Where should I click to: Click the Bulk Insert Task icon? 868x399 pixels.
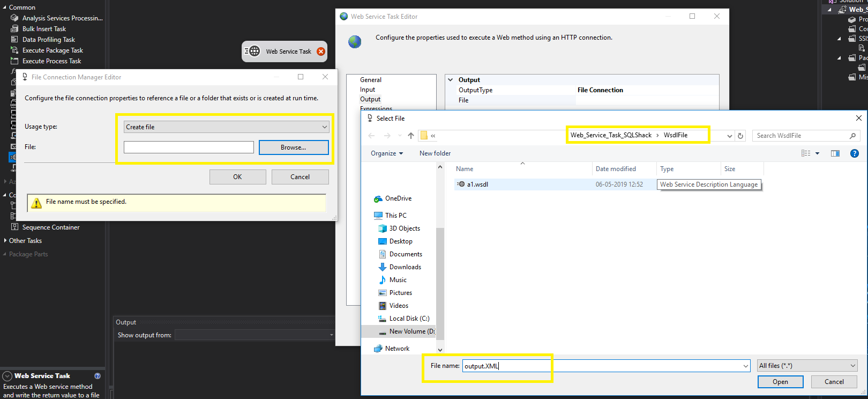click(x=14, y=29)
